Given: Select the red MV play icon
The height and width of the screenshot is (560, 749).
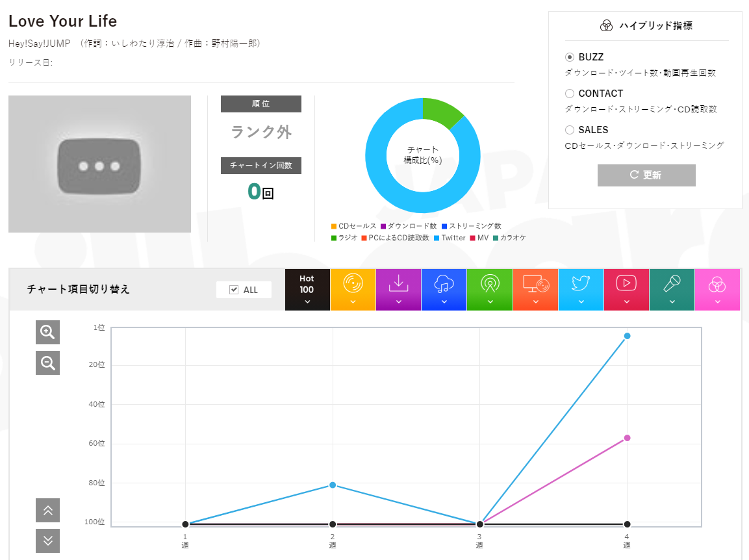Looking at the screenshot, I should (626, 283).
